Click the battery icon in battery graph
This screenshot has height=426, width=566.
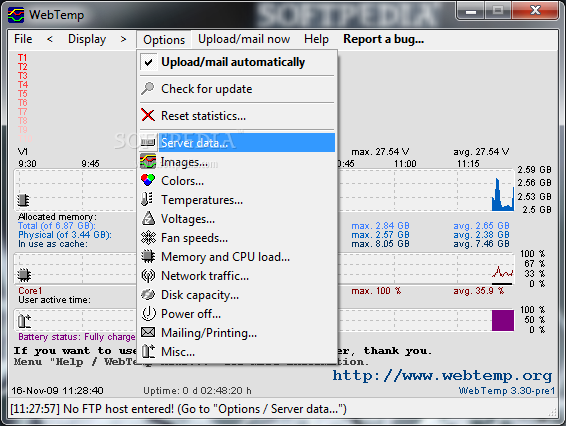point(24,321)
